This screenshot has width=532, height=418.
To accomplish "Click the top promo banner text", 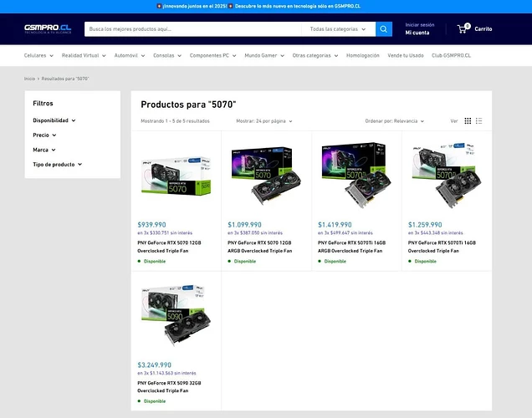I will point(258,6).
